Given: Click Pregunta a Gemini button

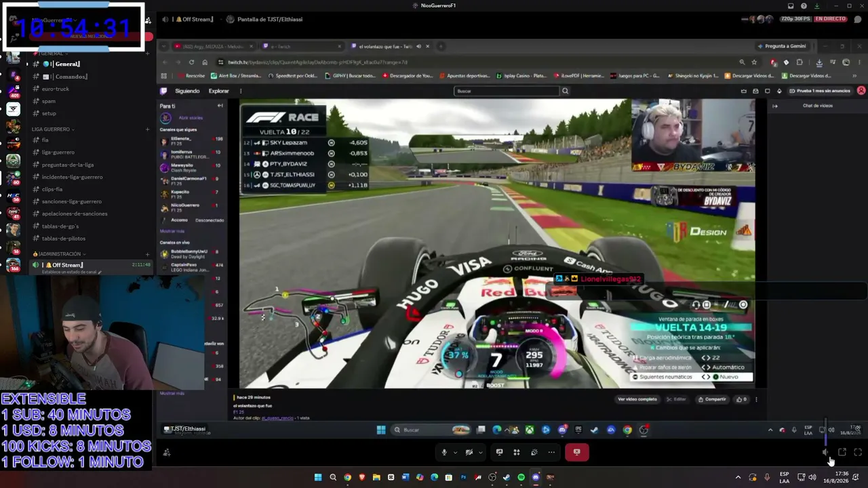Looking at the screenshot, I should [x=782, y=46].
